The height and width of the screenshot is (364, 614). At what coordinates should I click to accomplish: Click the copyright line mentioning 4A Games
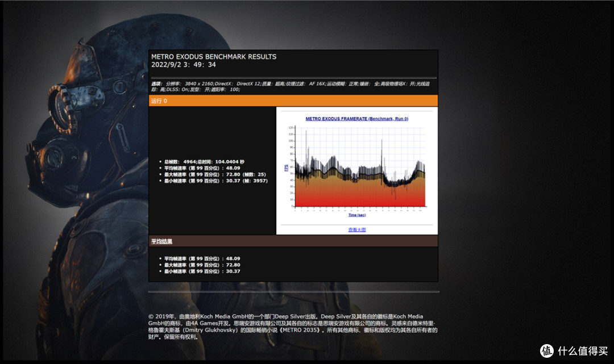(x=292, y=323)
